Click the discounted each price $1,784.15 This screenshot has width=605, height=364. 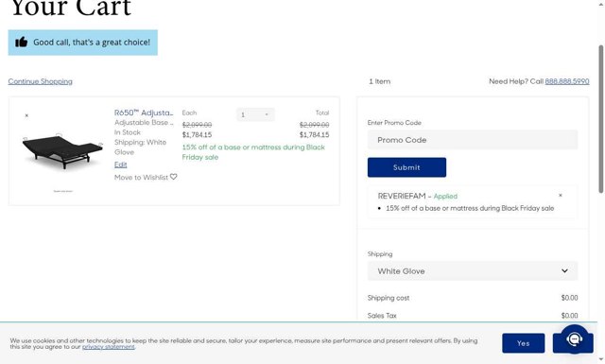click(197, 134)
